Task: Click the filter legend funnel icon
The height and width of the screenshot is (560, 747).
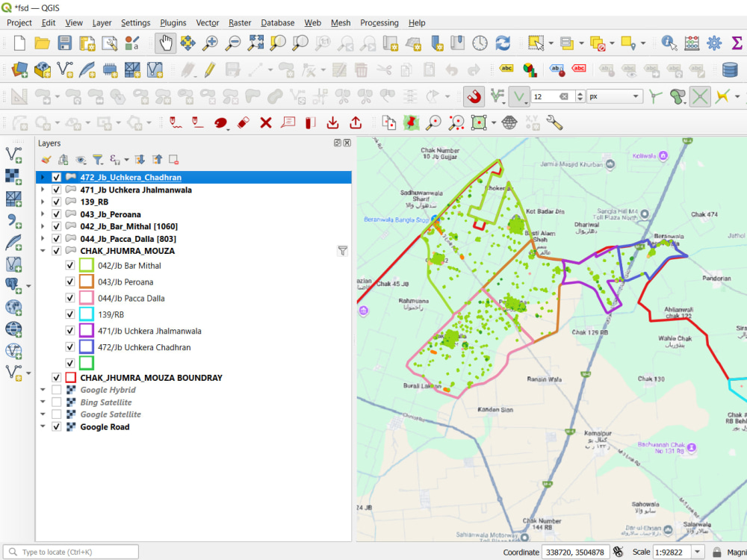Action: [x=98, y=160]
